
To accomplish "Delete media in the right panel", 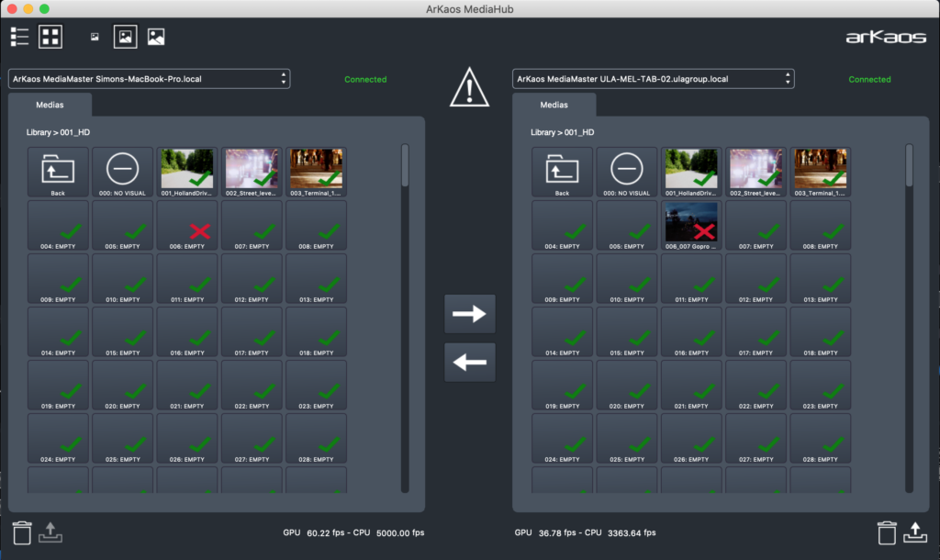I will 887,532.
